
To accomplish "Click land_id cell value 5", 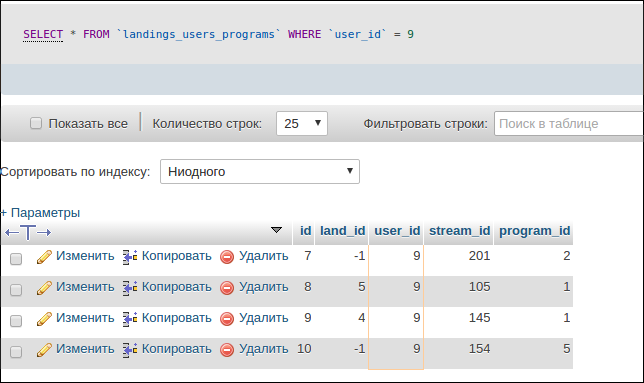I will pos(361,287).
